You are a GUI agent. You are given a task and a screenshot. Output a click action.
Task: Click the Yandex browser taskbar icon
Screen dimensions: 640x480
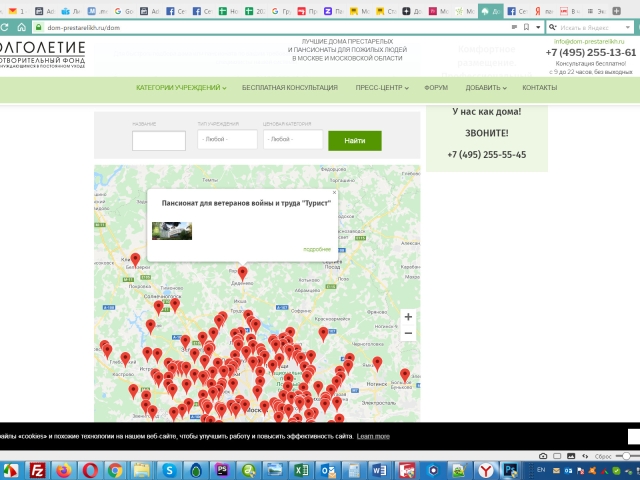tap(485, 469)
